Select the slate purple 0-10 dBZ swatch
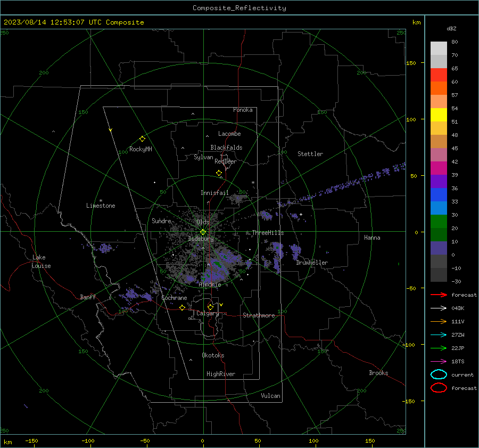The height and width of the screenshot is (448, 479). tap(439, 248)
